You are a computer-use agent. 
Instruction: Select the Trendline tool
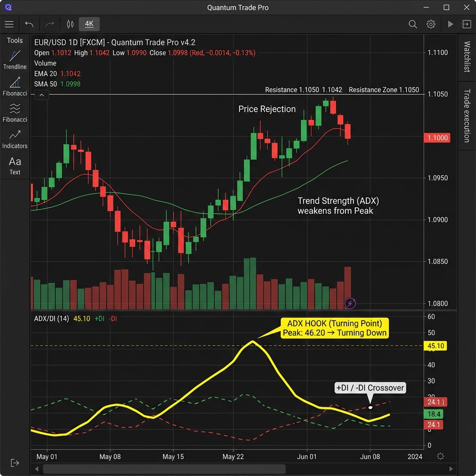tap(15, 60)
